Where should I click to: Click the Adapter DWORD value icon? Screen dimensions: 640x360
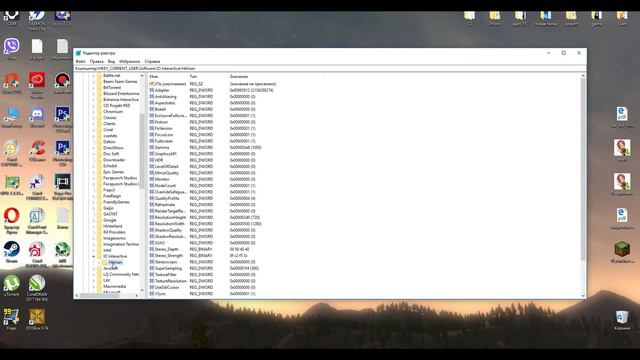point(151,90)
